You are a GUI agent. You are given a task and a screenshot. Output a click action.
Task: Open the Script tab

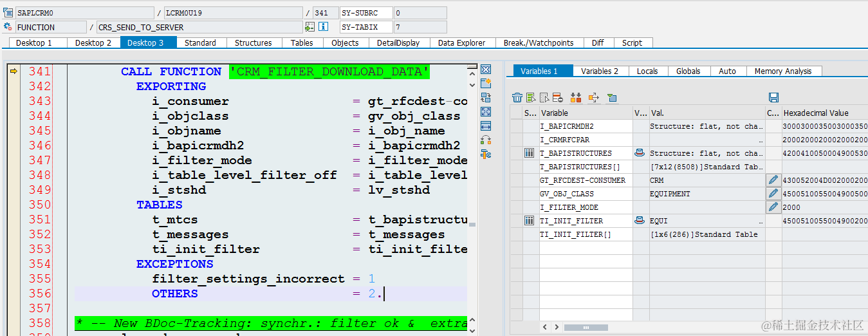(632, 42)
